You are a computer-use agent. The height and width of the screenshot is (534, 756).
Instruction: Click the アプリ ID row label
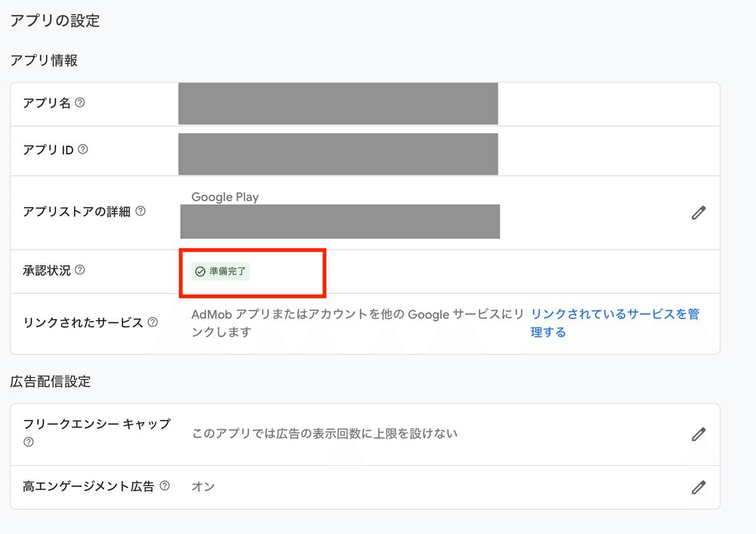[x=48, y=150]
